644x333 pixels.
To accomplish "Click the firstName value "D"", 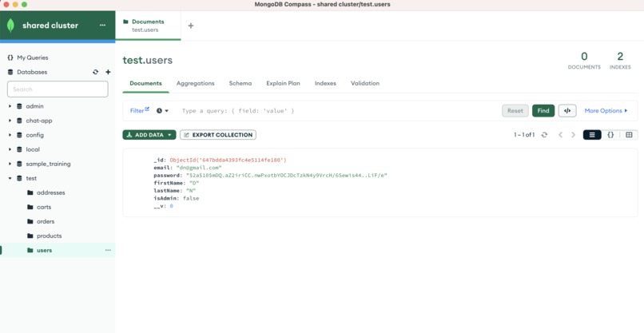I will click(194, 183).
